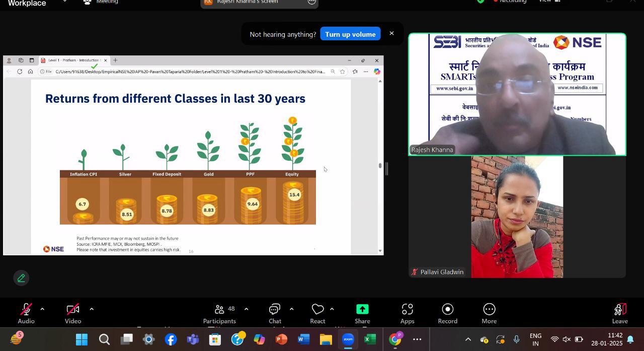Screen dimensions: 644x351
Task: Start video with the Video button
Action: 73,313
